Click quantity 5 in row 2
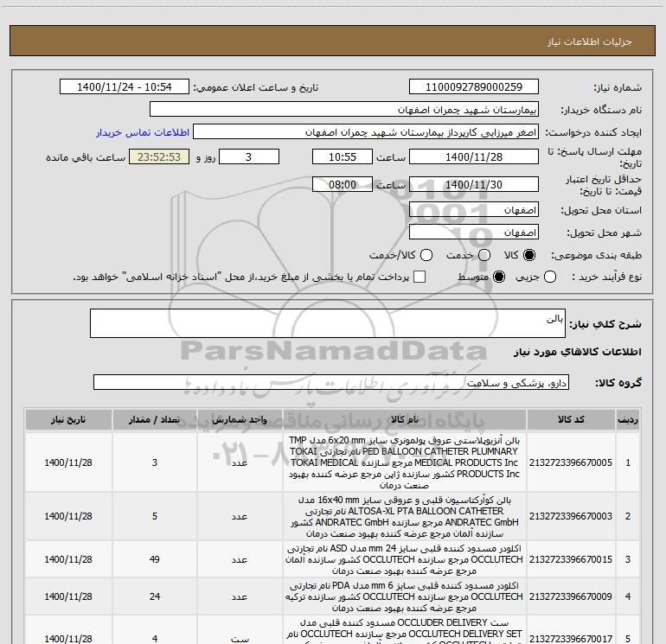The height and width of the screenshot is (644, 666). [155, 516]
